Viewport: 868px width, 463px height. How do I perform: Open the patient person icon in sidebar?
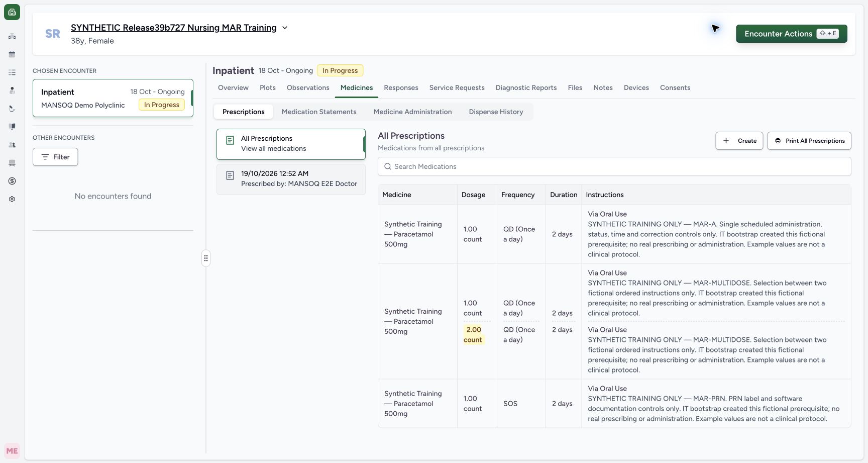[12, 90]
